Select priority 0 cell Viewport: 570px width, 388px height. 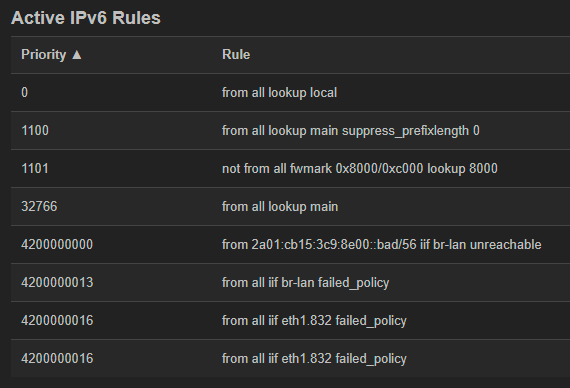[25, 92]
